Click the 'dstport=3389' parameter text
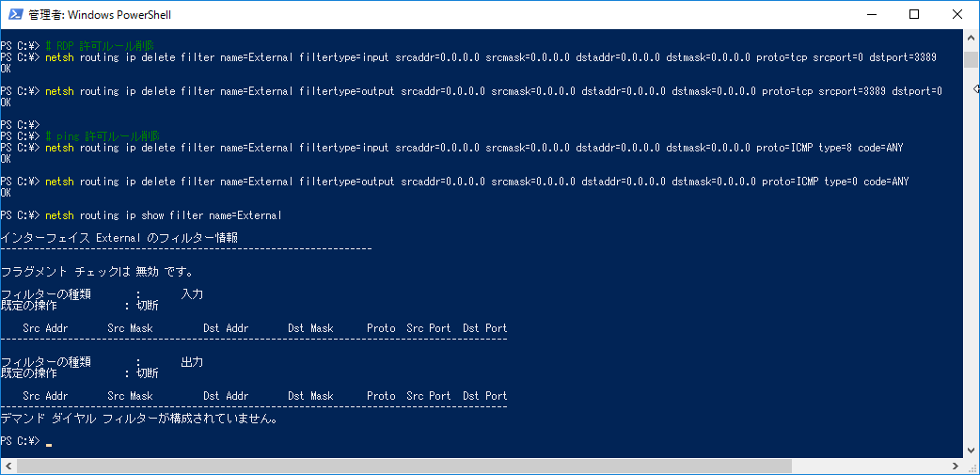This screenshot has width=980, height=475. [903, 57]
